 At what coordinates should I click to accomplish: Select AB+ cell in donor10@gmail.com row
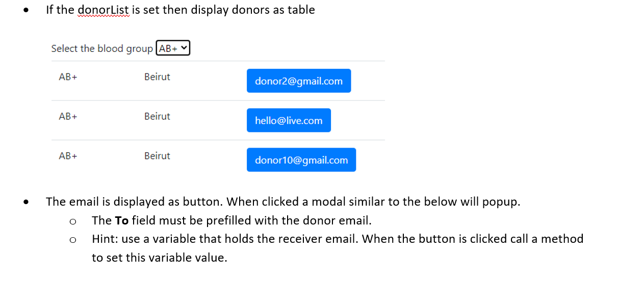click(x=68, y=156)
